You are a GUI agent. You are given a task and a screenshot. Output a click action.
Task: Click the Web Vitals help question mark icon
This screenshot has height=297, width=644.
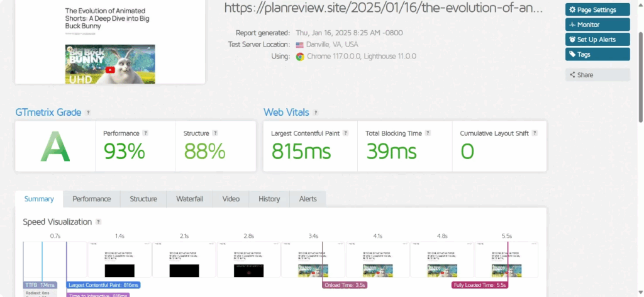(x=316, y=113)
